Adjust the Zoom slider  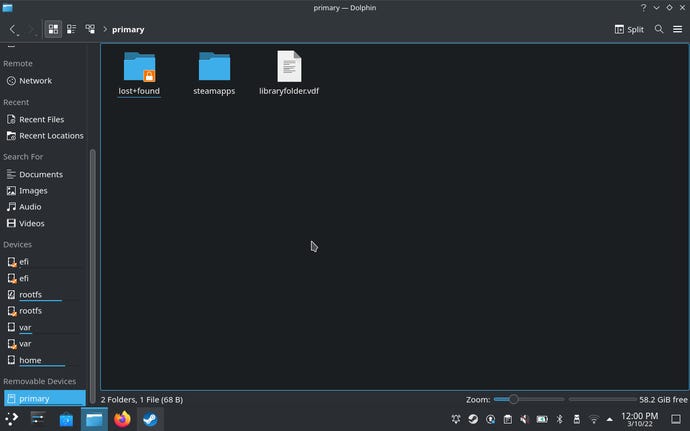[x=514, y=399]
